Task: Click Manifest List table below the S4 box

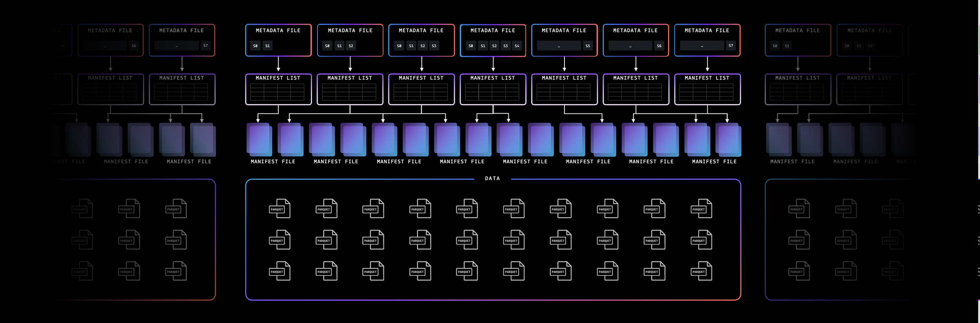Action: 492,92
